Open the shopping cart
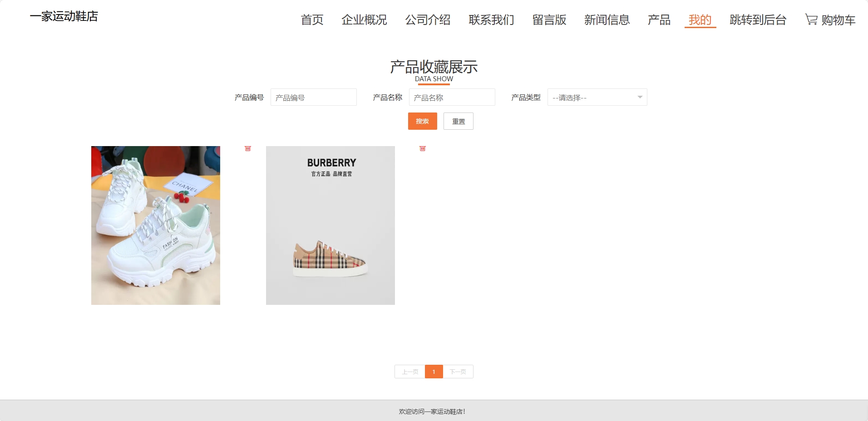This screenshot has height=421, width=868. [830, 20]
